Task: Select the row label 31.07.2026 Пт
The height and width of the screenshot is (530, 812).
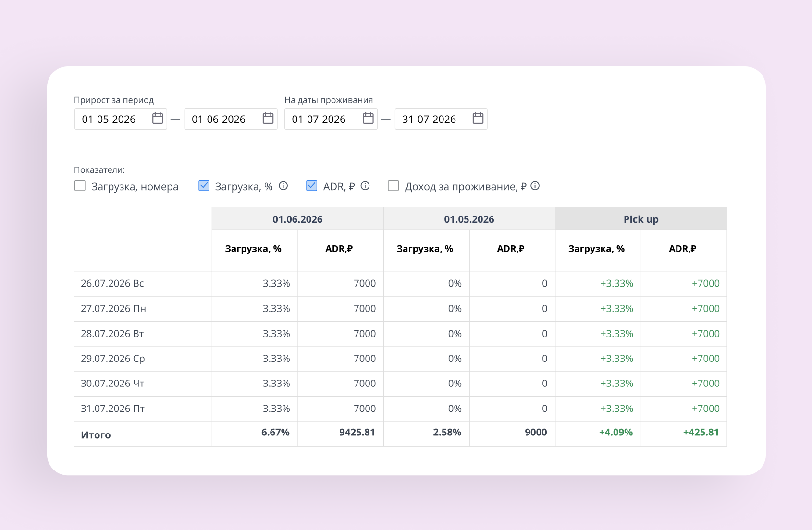Action: point(112,409)
